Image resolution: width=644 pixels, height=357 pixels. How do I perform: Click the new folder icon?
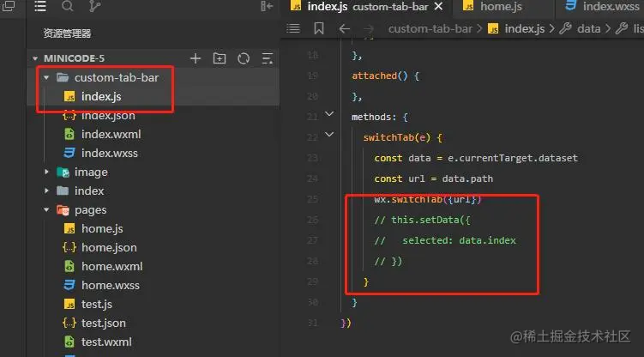[x=220, y=58]
